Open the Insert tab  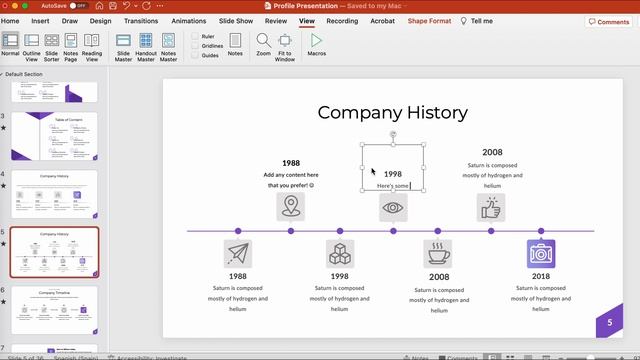point(40,21)
